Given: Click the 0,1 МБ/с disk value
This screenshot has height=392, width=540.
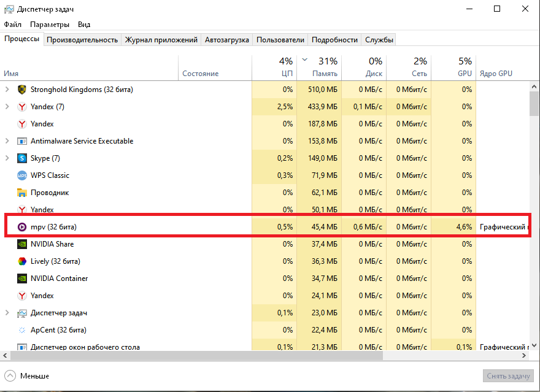Looking at the screenshot, I should point(368,107).
